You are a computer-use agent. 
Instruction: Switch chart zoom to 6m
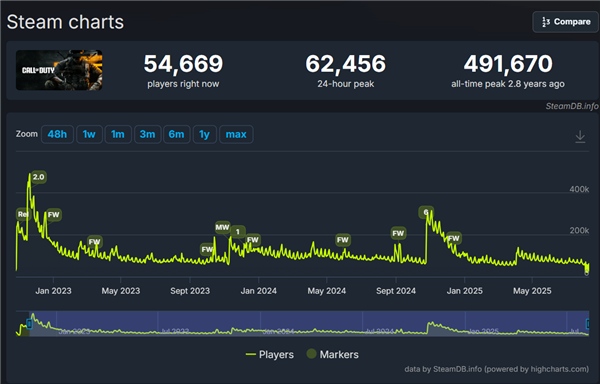[176, 134]
